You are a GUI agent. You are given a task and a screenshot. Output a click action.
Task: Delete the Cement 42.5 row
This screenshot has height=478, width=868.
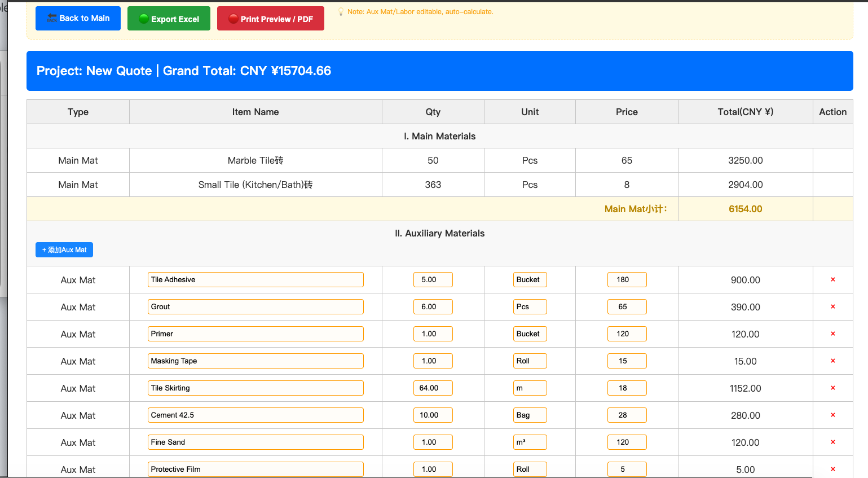(x=832, y=415)
